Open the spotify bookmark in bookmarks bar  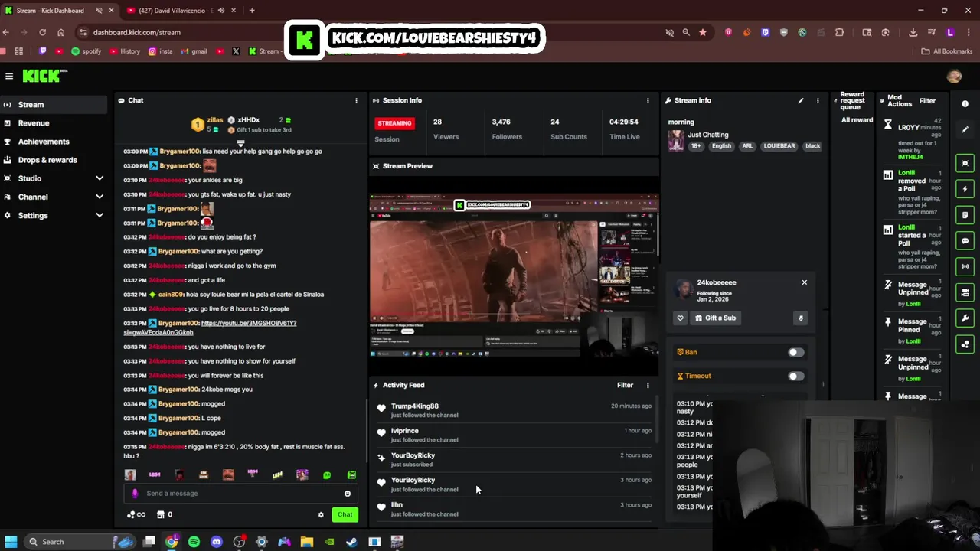pos(86,51)
